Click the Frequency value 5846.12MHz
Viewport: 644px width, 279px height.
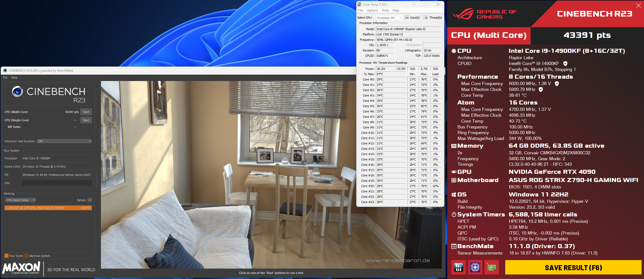[408, 40]
